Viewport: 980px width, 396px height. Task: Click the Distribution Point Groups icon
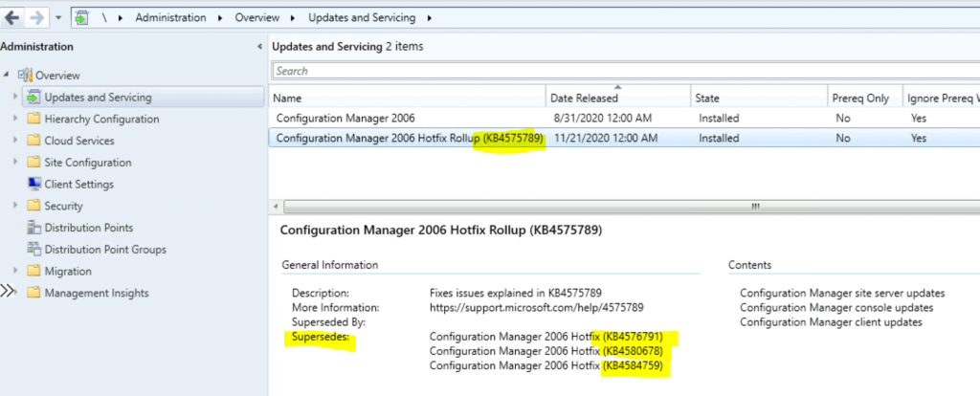coord(33,250)
